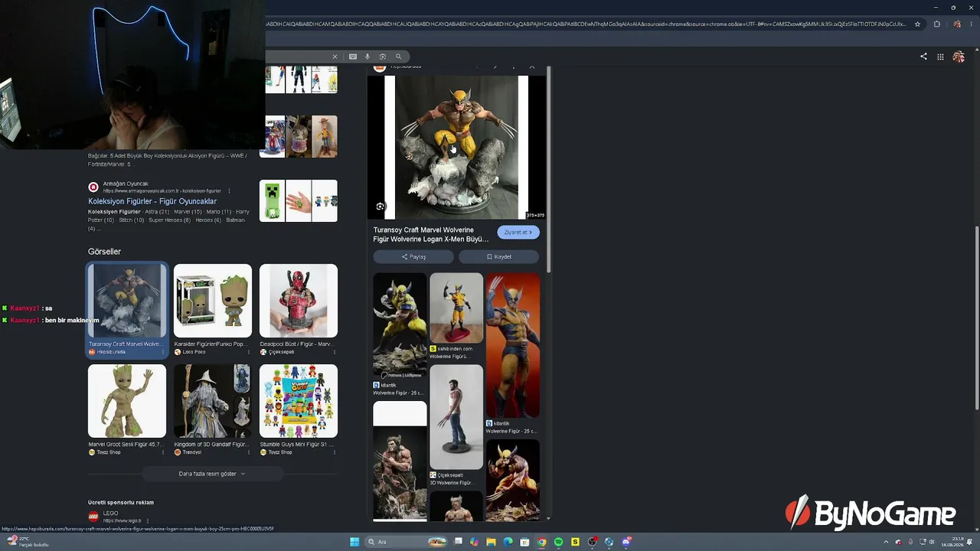Start voice search with the microphone icon
The height and width of the screenshot is (551, 980).
367,57
